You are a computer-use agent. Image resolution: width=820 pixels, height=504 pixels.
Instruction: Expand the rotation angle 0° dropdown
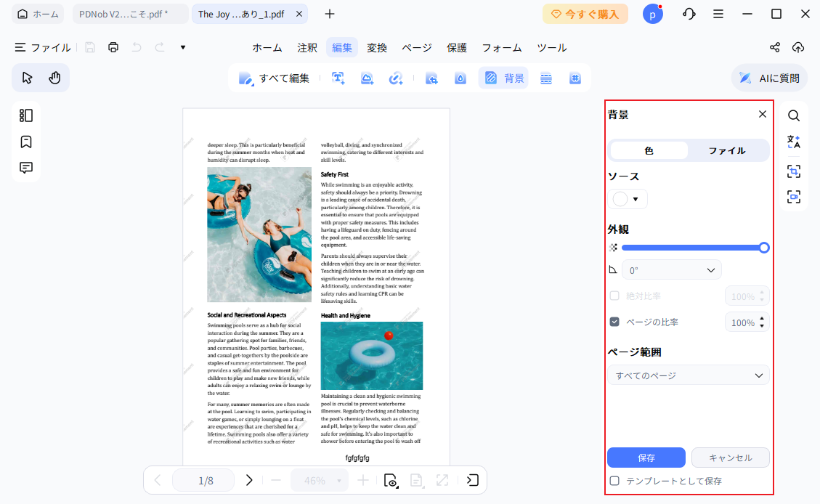[671, 269]
